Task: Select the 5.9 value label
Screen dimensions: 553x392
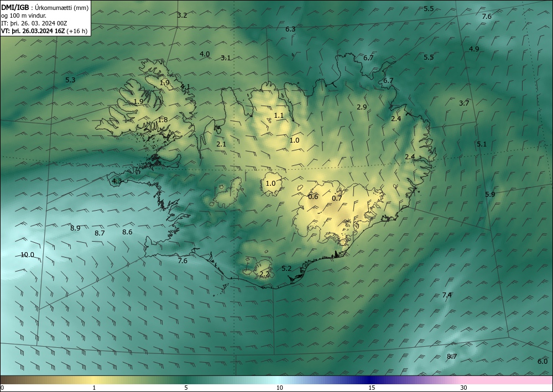Action: click(490, 194)
